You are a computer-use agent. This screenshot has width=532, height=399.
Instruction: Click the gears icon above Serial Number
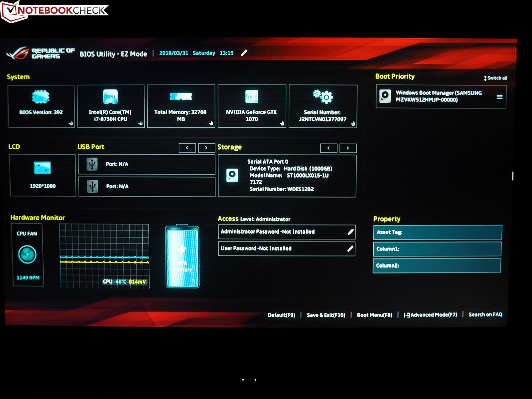(323, 96)
